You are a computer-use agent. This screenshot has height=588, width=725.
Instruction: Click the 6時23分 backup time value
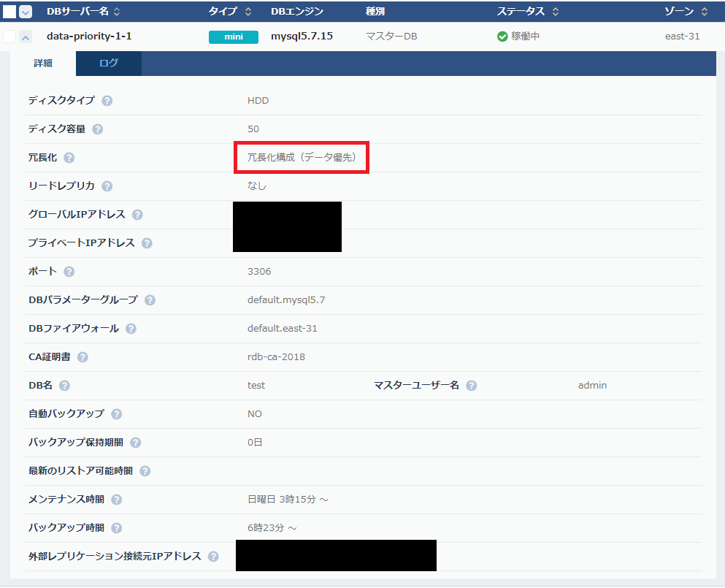[272, 528]
